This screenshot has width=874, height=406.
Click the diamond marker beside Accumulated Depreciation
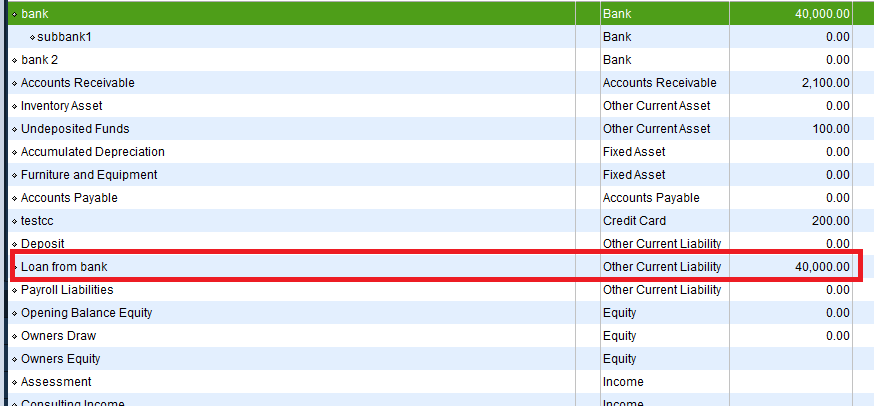(x=14, y=152)
